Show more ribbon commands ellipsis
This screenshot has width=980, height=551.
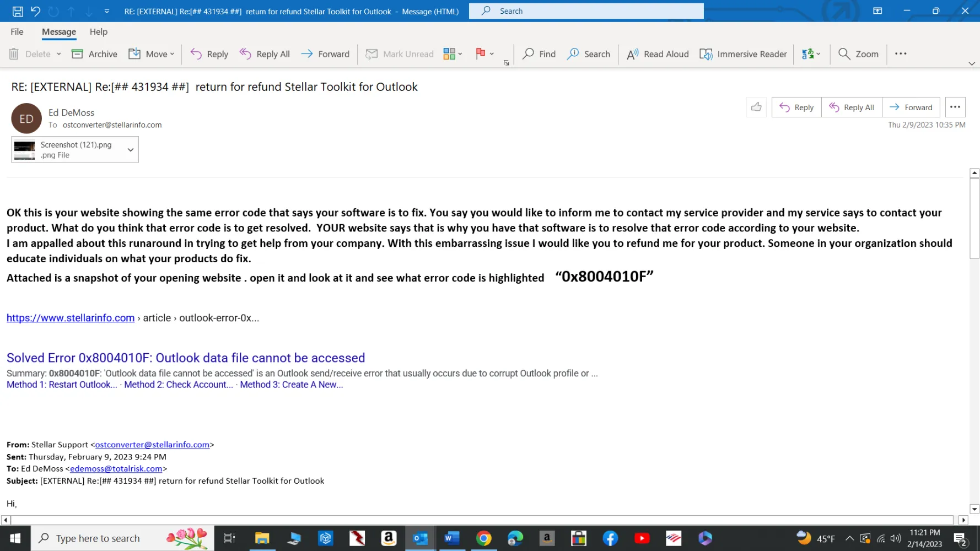(x=901, y=53)
